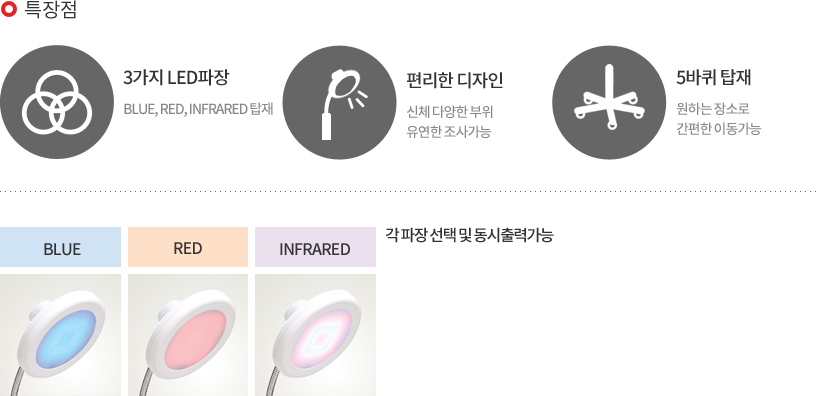Screen dimensions: 820x396
Task: Select the flexible lamp design icon
Action: click(339, 102)
